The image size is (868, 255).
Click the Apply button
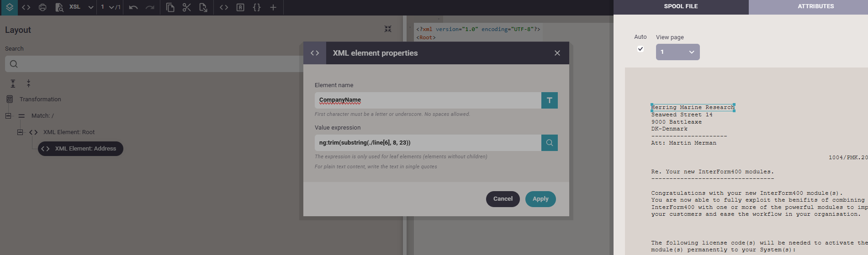click(540, 199)
